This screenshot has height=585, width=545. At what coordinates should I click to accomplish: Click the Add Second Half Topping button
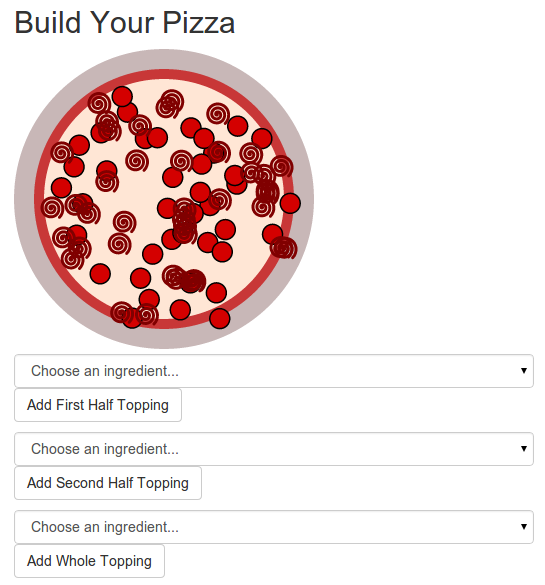point(108,483)
